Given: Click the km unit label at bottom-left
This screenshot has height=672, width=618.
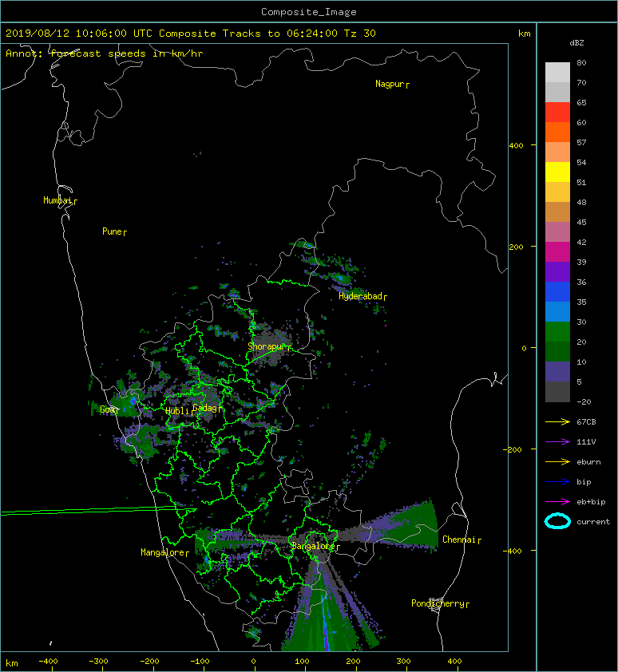Looking at the screenshot, I should pos(12,663).
